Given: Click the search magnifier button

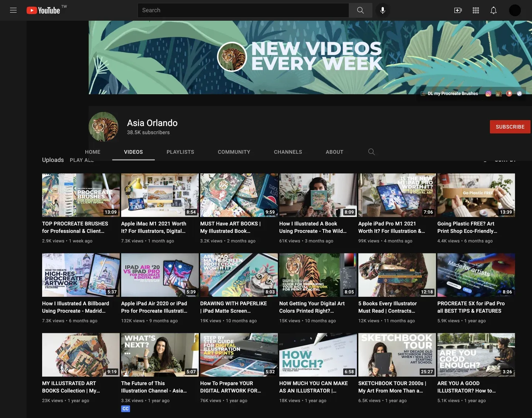Looking at the screenshot, I should point(361,10).
